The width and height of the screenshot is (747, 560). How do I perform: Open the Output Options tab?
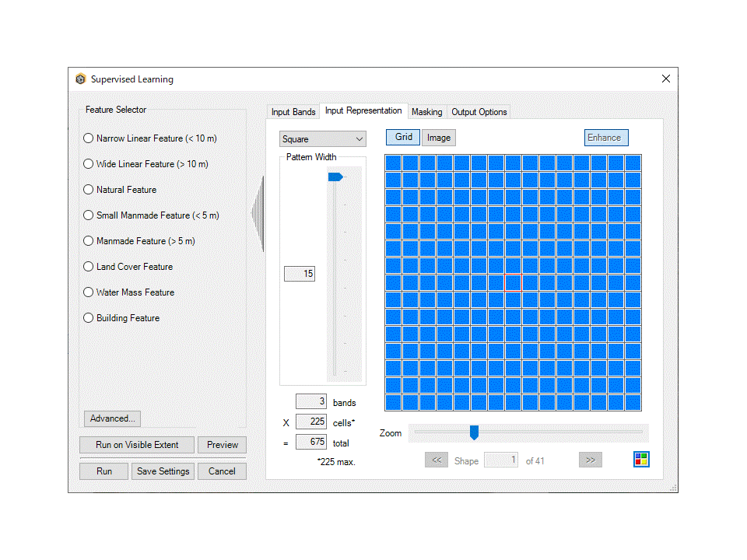479,112
